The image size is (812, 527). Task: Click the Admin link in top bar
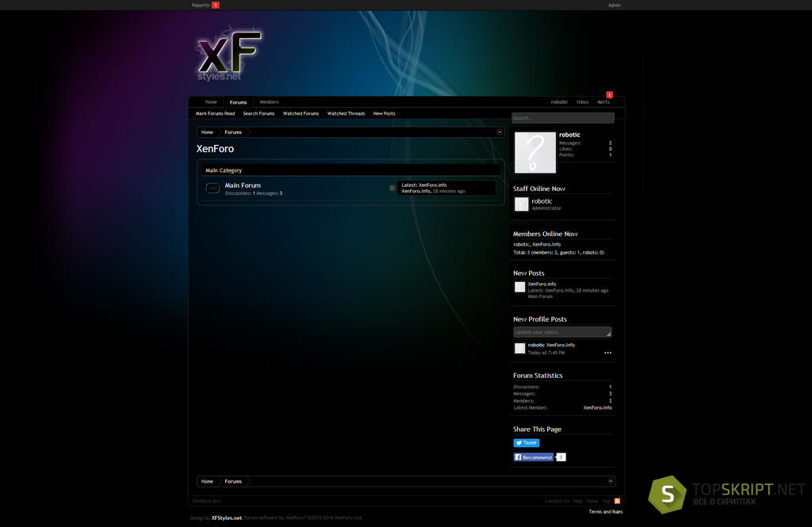click(615, 6)
